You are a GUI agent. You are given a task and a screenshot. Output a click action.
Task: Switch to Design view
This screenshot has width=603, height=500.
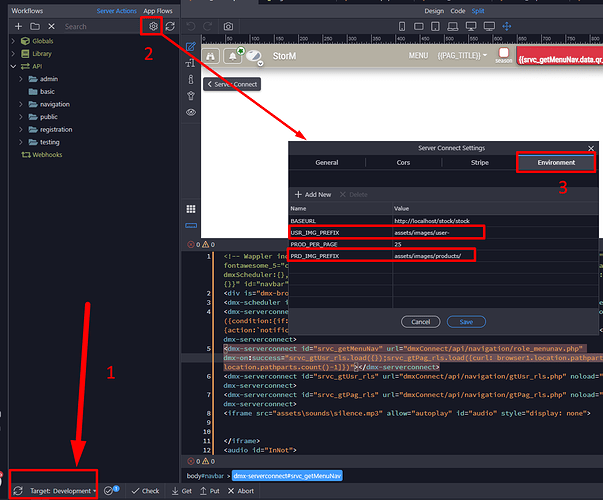tap(434, 11)
